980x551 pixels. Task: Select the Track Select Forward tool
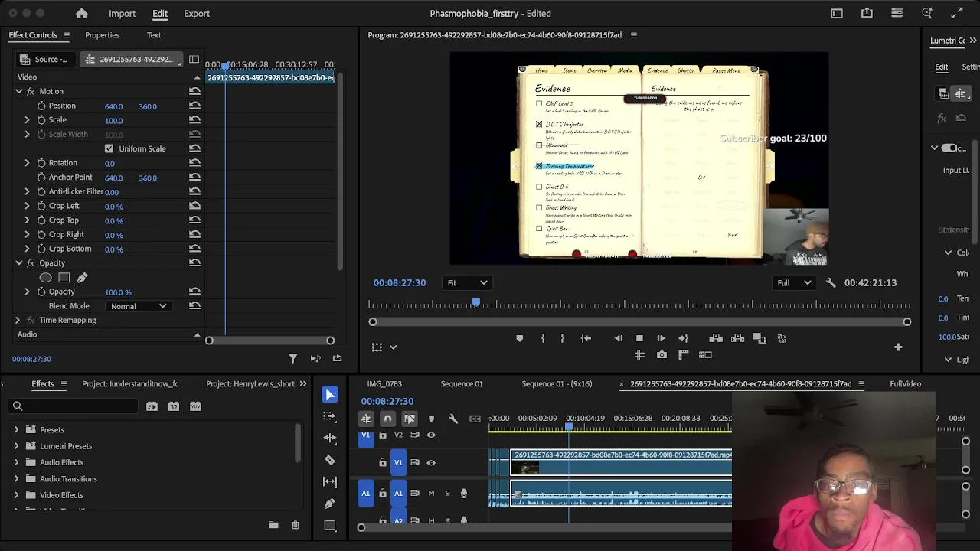click(x=330, y=416)
